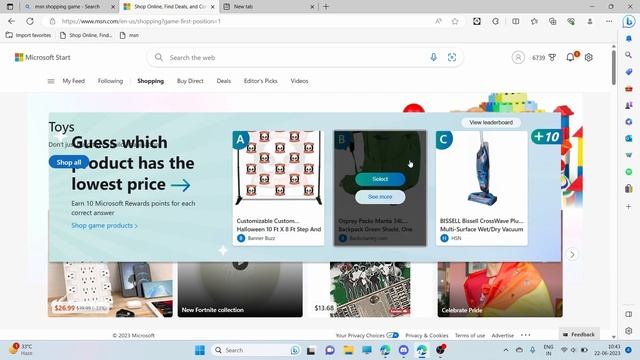Click the page vertical scrollbar thumb
The width and height of the screenshot is (640, 360).
[613, 67]
